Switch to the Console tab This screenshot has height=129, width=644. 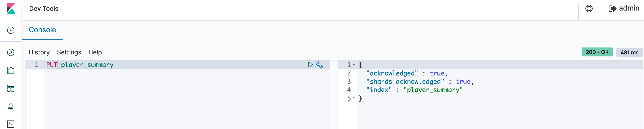(42, 30)
